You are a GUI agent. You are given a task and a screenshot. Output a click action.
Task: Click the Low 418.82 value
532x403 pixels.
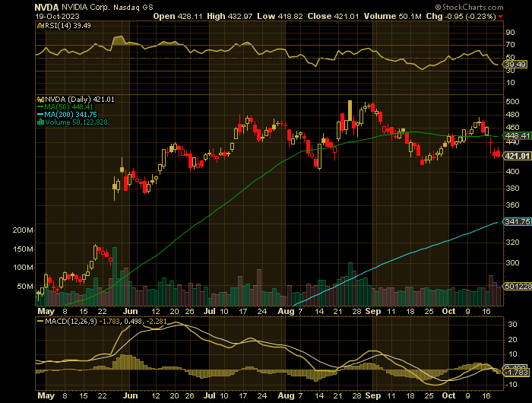(280, 16)
